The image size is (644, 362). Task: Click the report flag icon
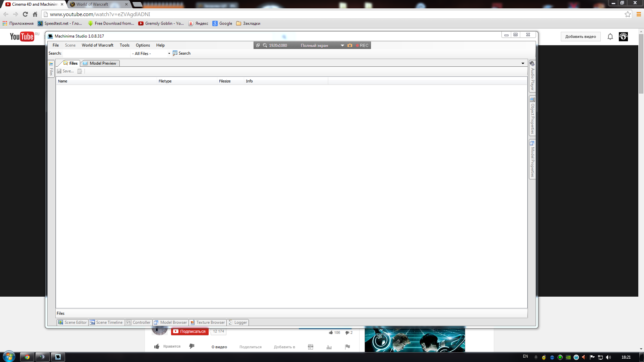point(347,347)
